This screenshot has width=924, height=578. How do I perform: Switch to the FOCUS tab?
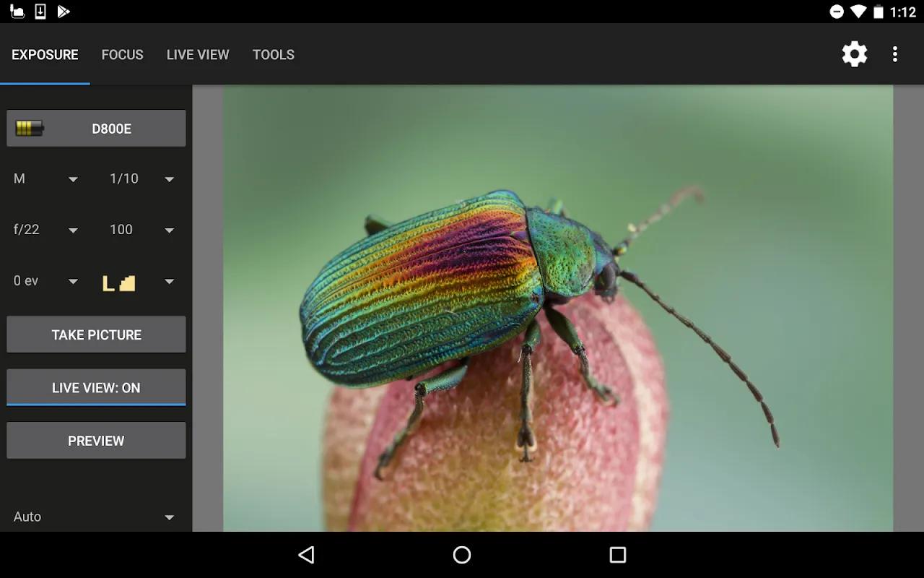pos(122,54)
